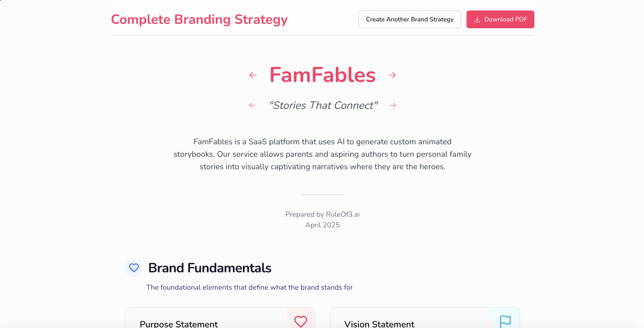Go to the previous tagline with the left arrow
644x328 pixels.
pyautogui.click(x=252, y=105)
